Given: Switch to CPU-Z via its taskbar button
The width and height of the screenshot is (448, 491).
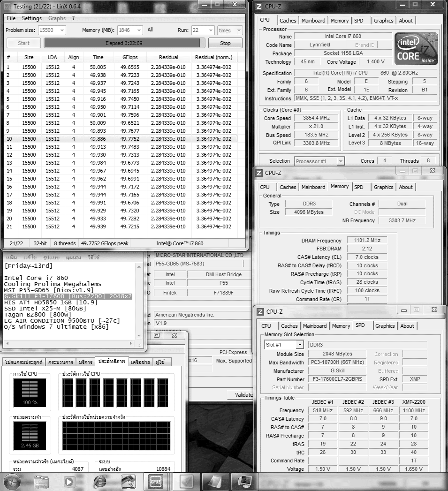Looking at the screenshot, I should coord(156,482).
